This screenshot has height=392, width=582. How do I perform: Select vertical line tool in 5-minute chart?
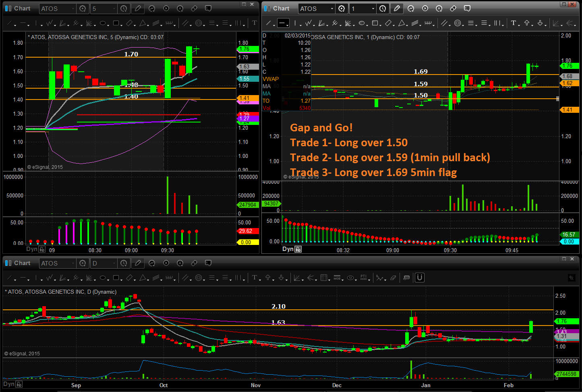(36, 23)
